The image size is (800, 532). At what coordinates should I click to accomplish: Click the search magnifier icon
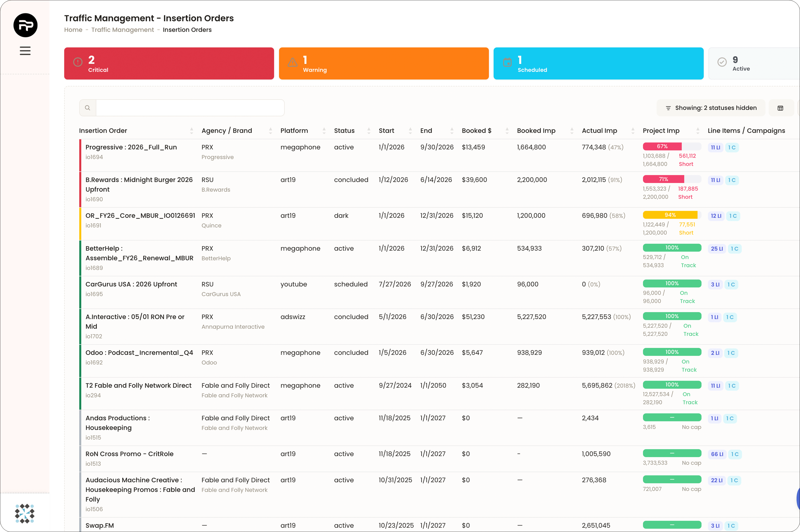[x=88, y=108]
